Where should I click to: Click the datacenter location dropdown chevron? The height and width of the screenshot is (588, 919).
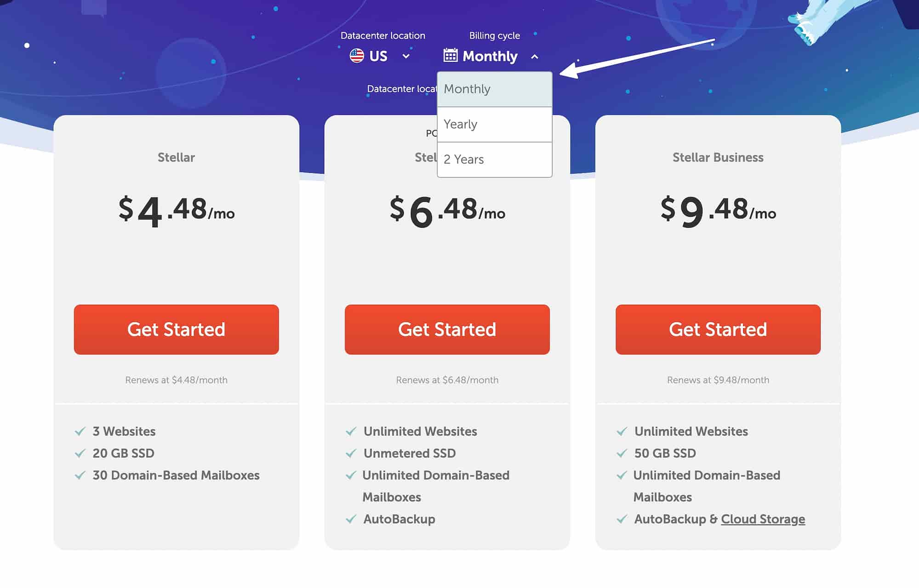[x=407, y=57]
